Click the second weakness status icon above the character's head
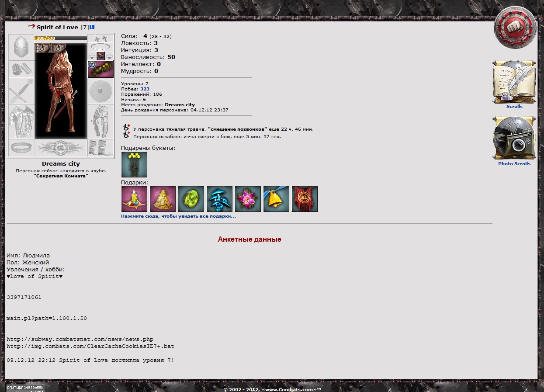This screenshot has width=544, height=392. (58, 48)
